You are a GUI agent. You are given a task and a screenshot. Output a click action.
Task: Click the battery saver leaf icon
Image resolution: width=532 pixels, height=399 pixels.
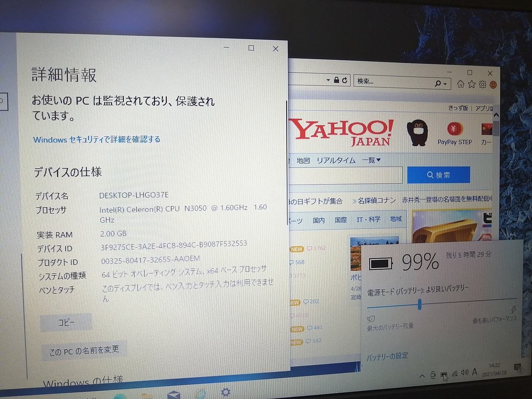tap(371, 319)
